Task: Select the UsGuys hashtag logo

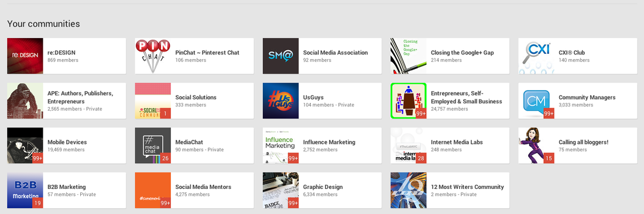Action: pyautogui.click(x=280, y=101)
